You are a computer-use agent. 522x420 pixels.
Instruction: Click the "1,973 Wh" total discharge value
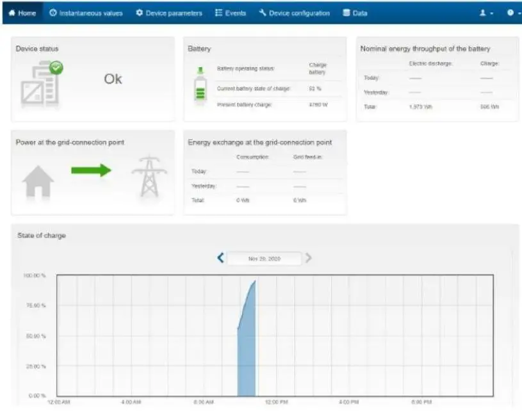click(x=421, y=107)
